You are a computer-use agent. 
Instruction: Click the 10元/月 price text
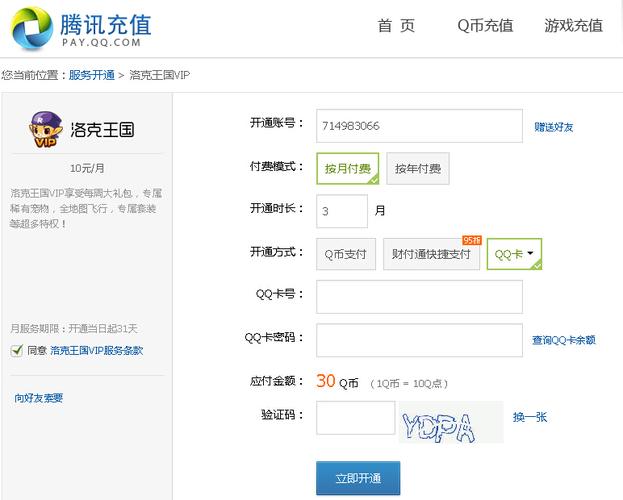pos(87,168)
